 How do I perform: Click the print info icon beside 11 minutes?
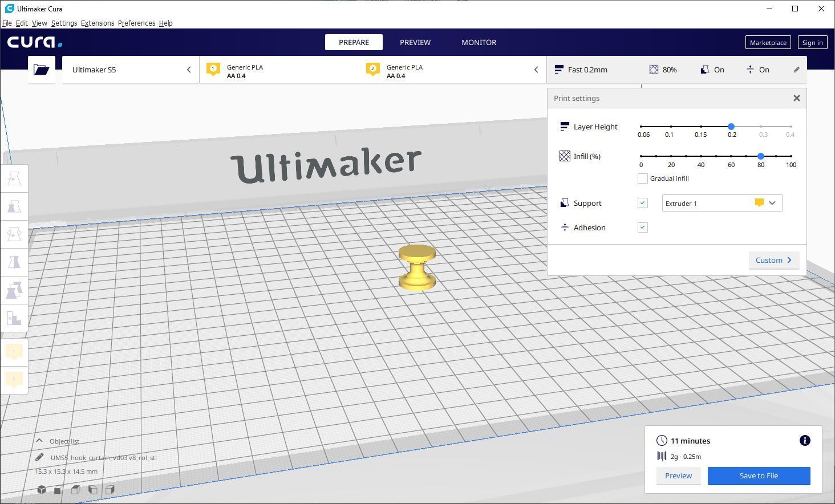(805, 441)
